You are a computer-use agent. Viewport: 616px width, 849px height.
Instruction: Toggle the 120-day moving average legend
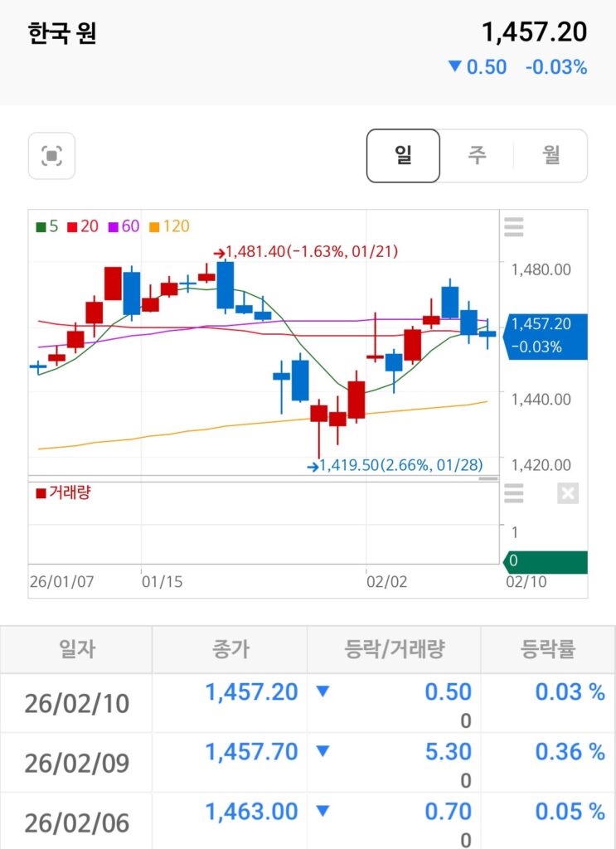click(169, 226)
